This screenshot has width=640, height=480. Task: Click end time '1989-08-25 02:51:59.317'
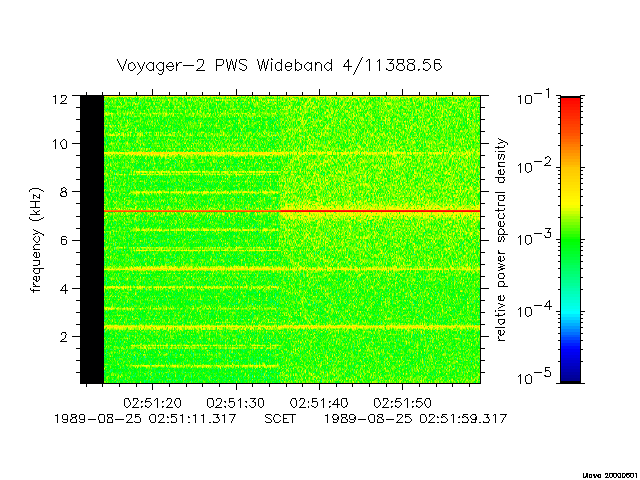[416, 419]
